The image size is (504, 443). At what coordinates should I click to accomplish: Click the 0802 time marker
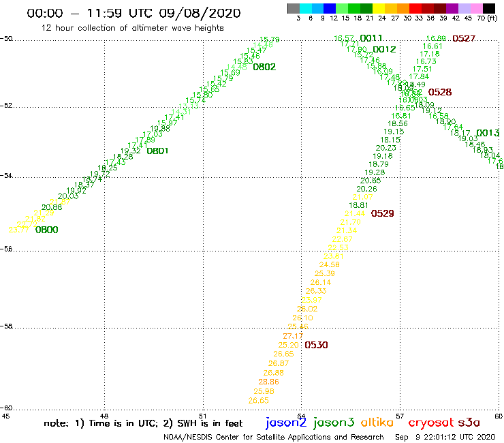click(x=264, y=67)
